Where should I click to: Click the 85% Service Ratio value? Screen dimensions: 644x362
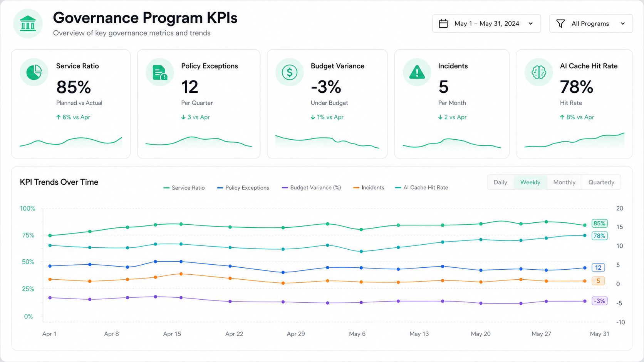[74, 87]
